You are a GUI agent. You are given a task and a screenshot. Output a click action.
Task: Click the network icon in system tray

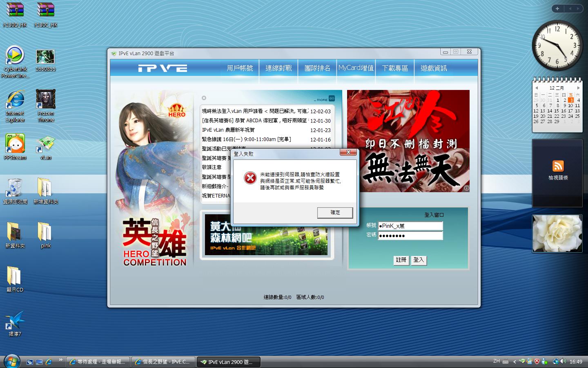coord(555,361)
